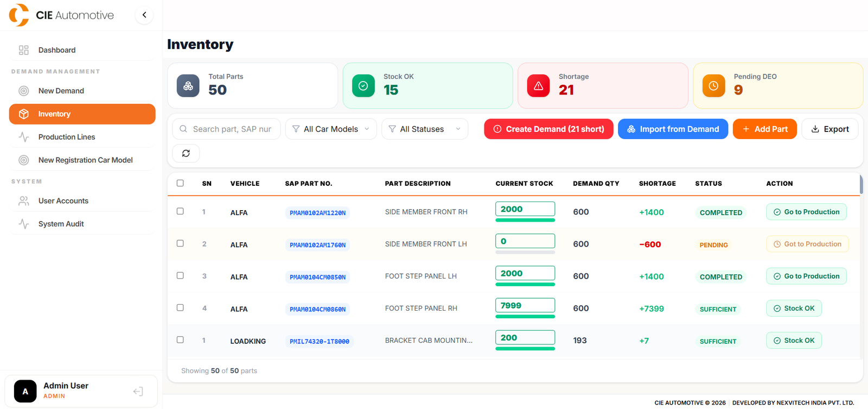The width and height of the screenshot is (868, 409).
Task: Click Stock OK for the LOADKING row
Action: click(794, 340)
